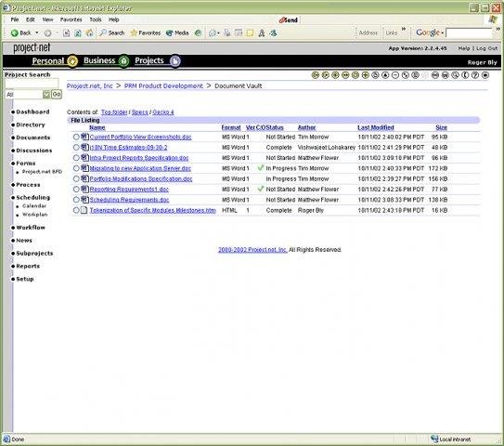The height and width of the screenshot is (446, 504).
Task: Open the Workplan item in sidebar
Action: pyautogui.click(x=34, y=215)
